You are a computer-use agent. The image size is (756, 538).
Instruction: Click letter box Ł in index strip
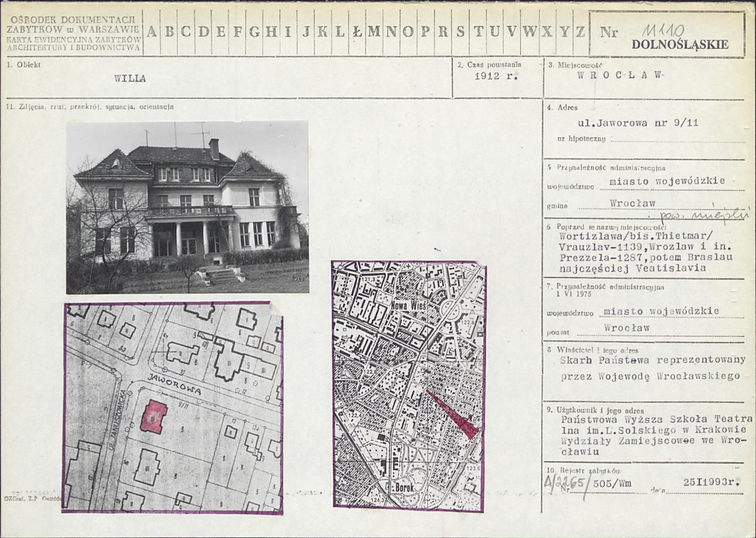357,32
